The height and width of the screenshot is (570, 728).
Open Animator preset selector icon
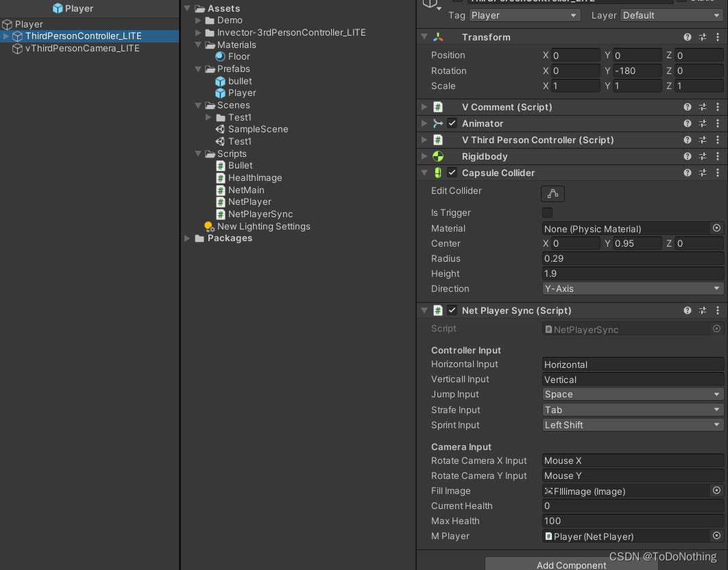[703, 123]
